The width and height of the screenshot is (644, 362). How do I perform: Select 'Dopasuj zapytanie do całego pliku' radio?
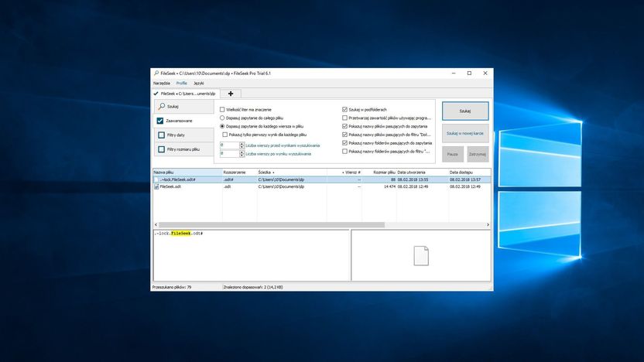[222, 118]
